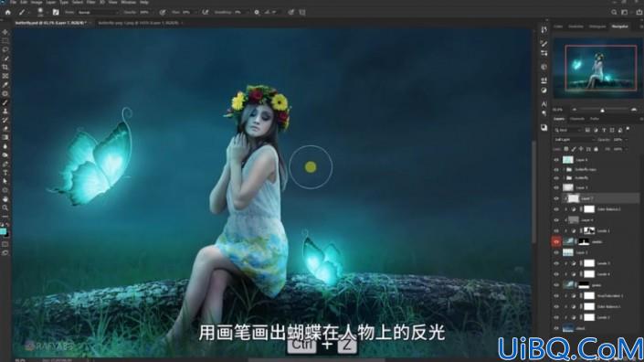Open the File menu
Viewport: 644px width, 362px height.
coord(13,2)
